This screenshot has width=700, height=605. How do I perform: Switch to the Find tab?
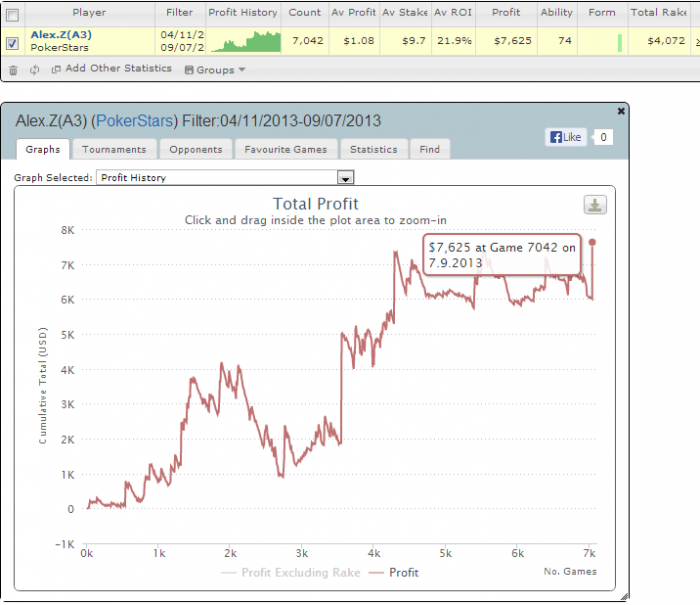point(429,150)
